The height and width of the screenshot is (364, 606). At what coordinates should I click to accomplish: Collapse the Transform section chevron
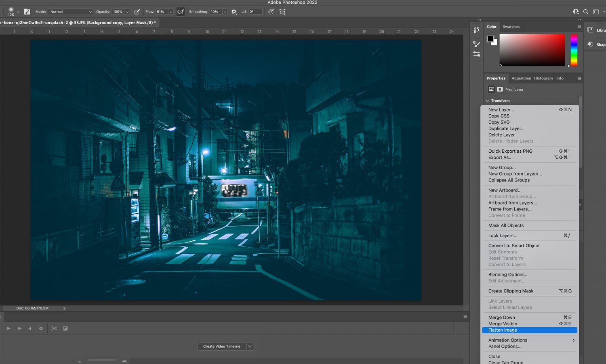point(488,101)
